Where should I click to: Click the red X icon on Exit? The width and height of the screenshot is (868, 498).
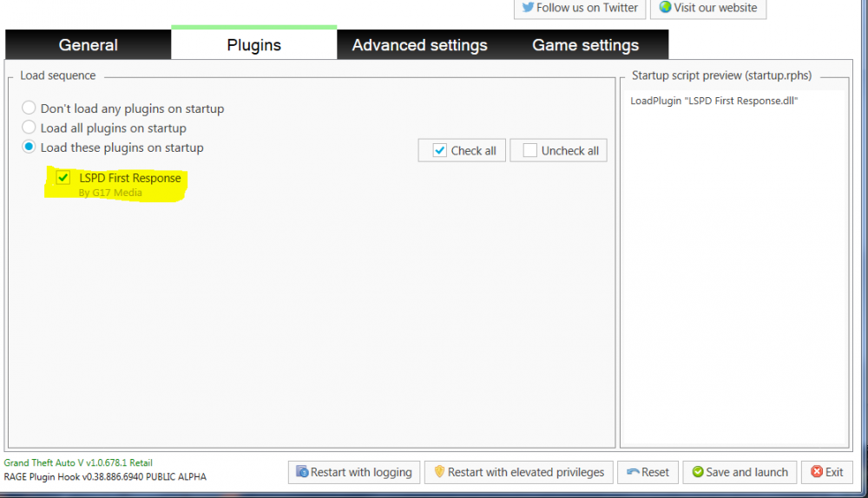click(x=817, y=472)
